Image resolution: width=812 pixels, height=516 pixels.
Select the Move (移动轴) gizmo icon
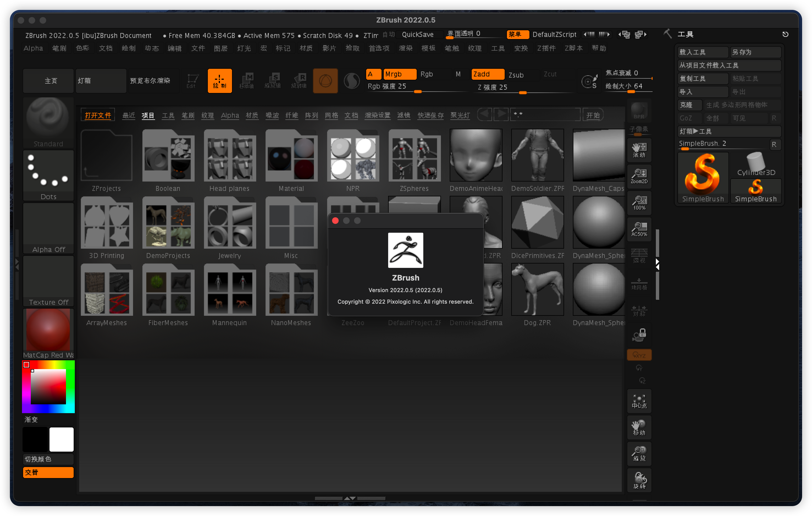tap(247, 81)
